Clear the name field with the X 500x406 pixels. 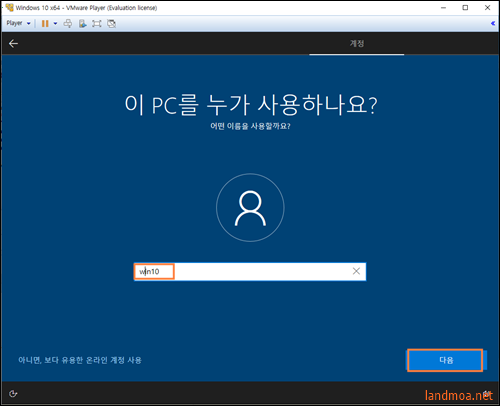point(356,271)
